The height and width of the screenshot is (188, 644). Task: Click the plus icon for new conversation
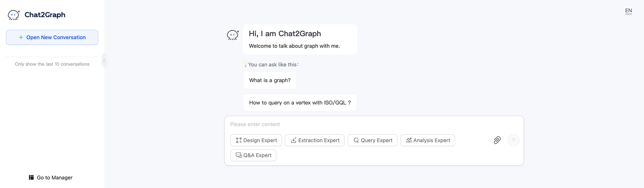pos(21,37)
